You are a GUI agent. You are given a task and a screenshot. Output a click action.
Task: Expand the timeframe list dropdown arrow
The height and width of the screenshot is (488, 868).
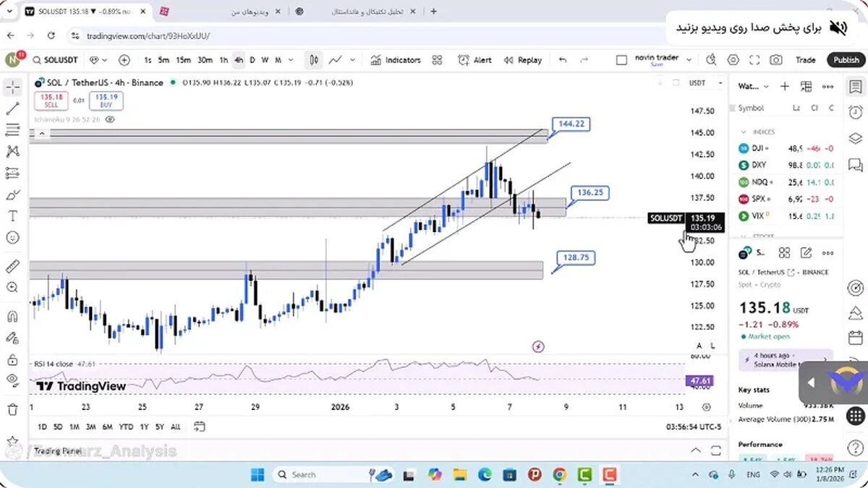(x=291, y=60)
